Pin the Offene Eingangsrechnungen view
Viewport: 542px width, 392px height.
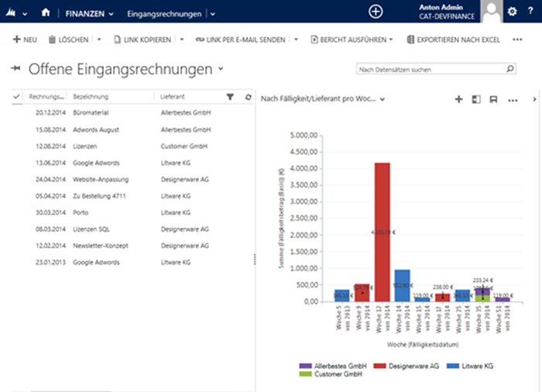pyautogui.click(x=15, y=70)
